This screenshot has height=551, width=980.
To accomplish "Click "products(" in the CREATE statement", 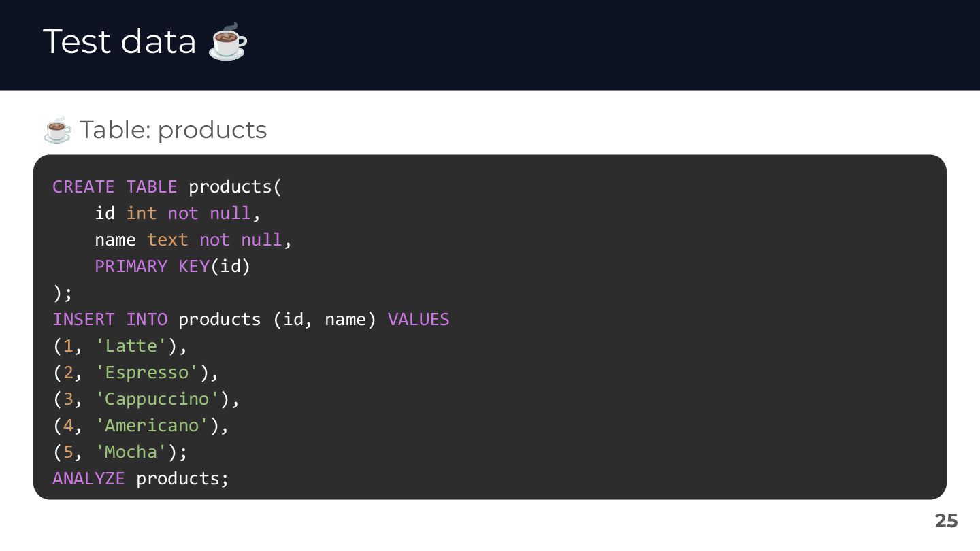I will [x=235, y=186].
